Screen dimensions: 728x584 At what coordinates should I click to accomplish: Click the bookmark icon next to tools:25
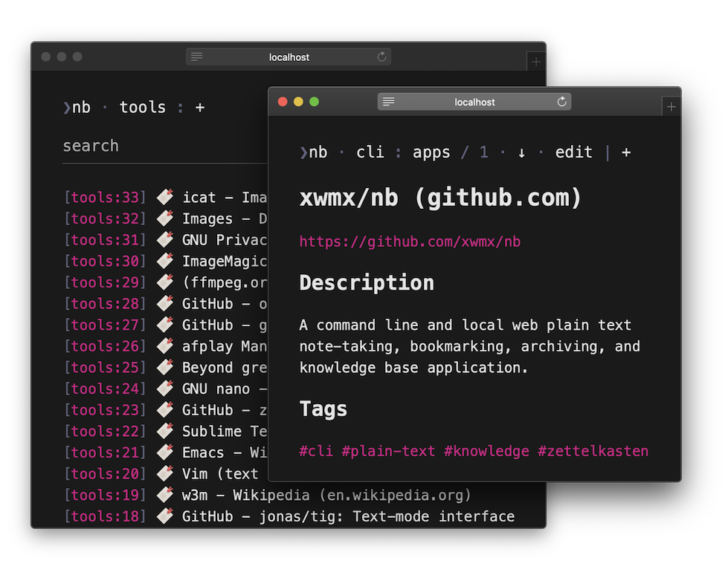[165, 367]
